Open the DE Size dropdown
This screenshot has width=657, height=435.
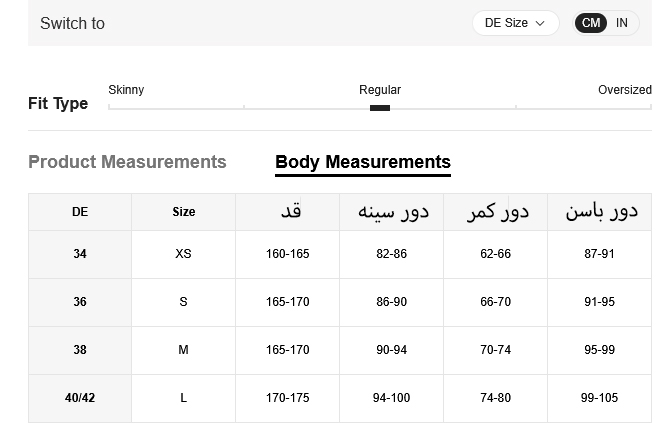pyautogui.click(x=514, y=23)
